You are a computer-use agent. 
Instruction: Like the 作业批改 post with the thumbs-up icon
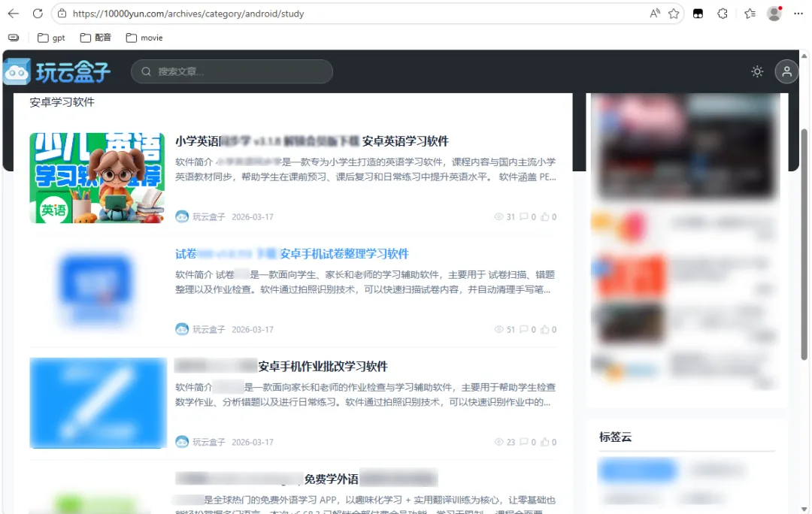tap(545, 442)
